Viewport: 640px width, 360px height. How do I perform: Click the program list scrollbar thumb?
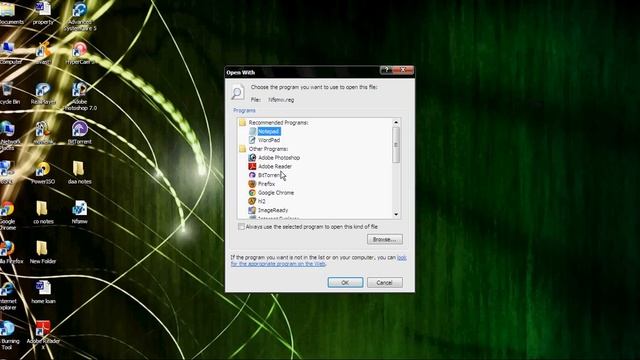[396, 144]
